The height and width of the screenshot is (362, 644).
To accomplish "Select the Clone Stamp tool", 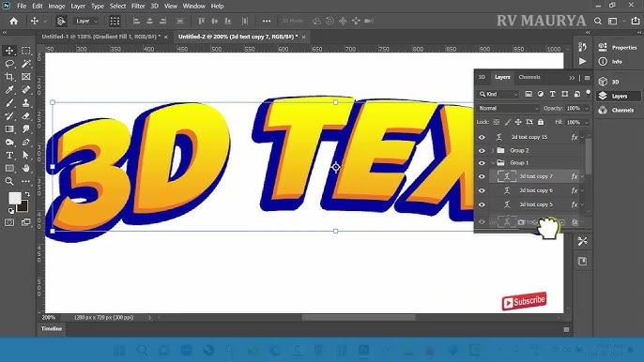I will [26, 103].
